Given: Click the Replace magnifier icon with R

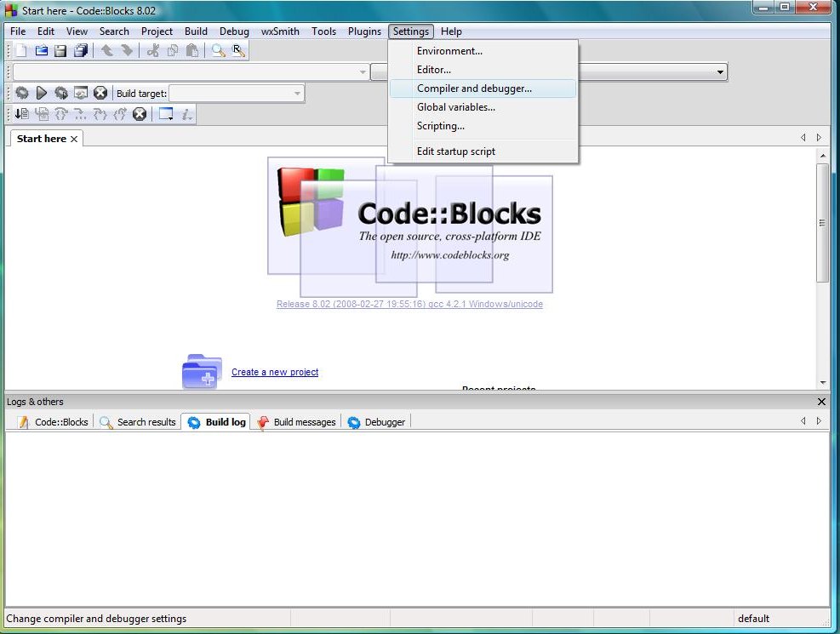Looking at the screenshot, I should [x=238, y=51].
